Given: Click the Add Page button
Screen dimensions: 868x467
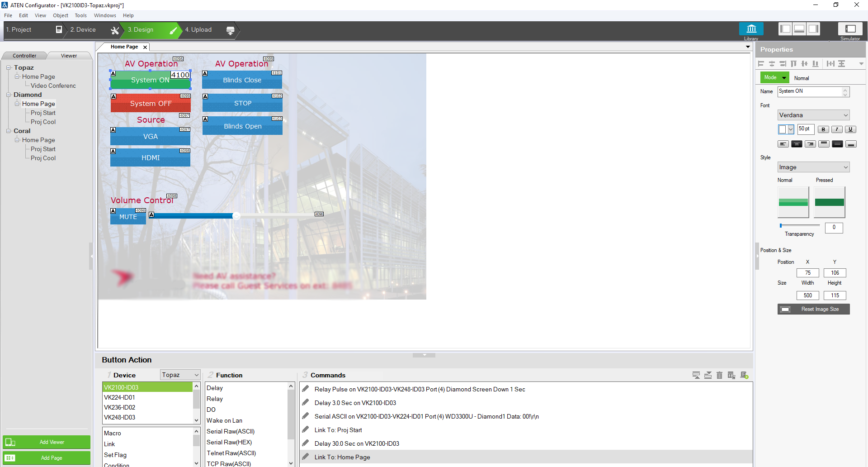Looking at the screenshot, I should (x=47, y=458).
